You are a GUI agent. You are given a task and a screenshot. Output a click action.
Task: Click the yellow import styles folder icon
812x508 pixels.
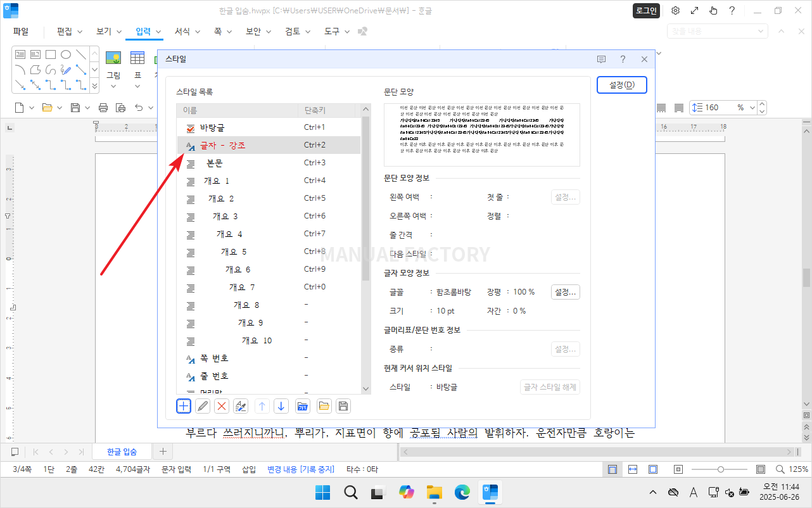click(x=324, y=406)
